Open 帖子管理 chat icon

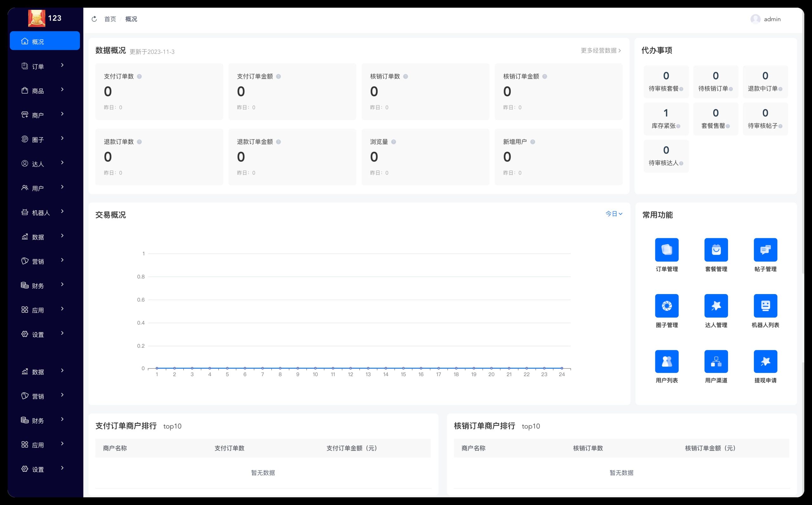coord(765,250)
